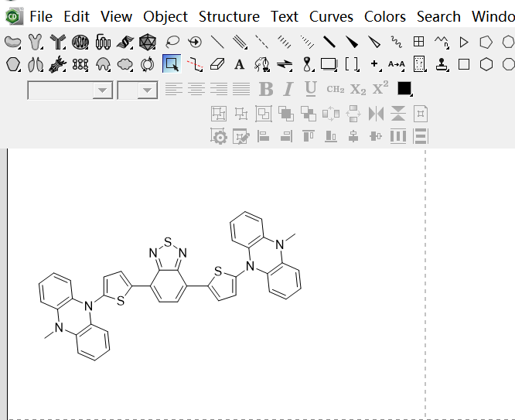The width and height of the screenshot is (515, 420).
Task: Select the Chemical Symbols plus tool
Action: pos(374,63)
